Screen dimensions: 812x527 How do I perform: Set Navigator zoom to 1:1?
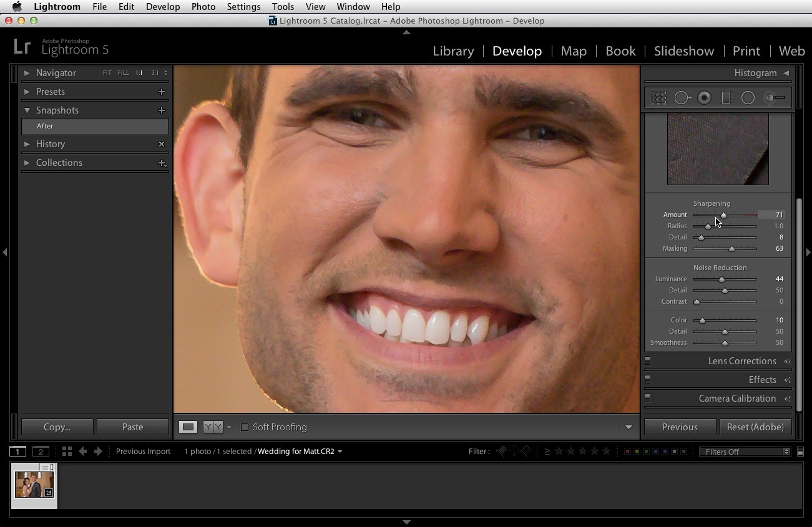(x=139, y=73)
